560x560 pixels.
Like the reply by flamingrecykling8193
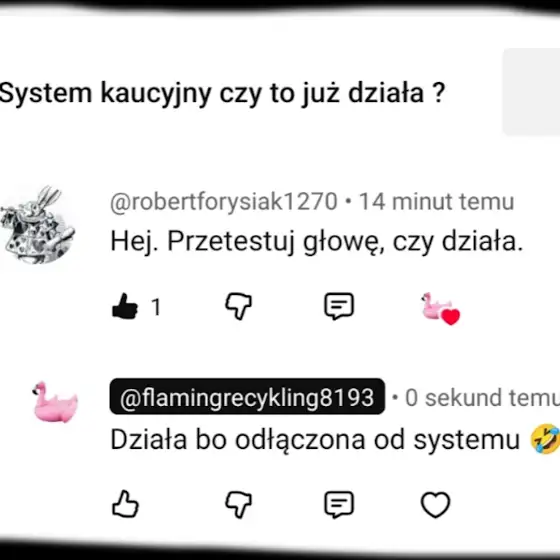tap(125, 504)
